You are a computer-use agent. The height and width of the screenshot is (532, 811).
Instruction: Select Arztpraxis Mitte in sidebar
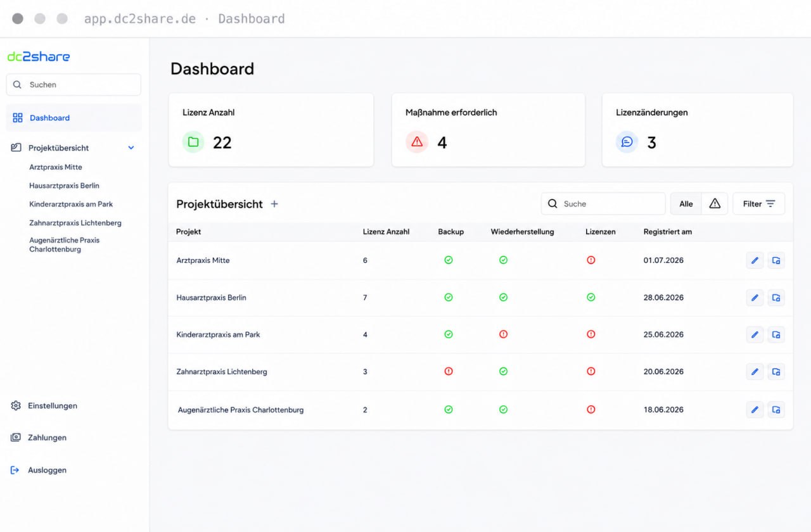(x=56, y=167)
